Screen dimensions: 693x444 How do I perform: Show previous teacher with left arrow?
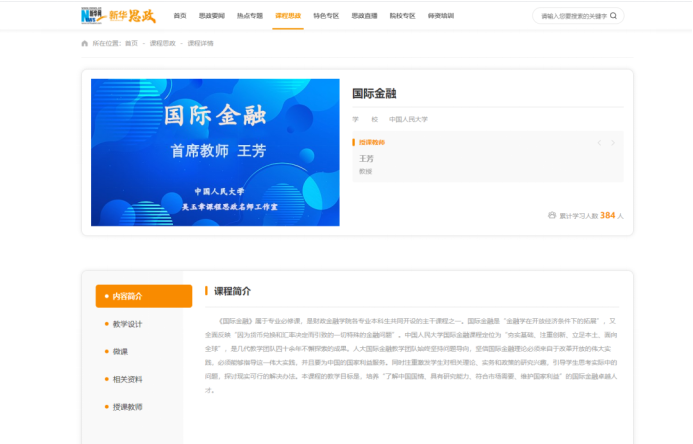pos(600,143)
